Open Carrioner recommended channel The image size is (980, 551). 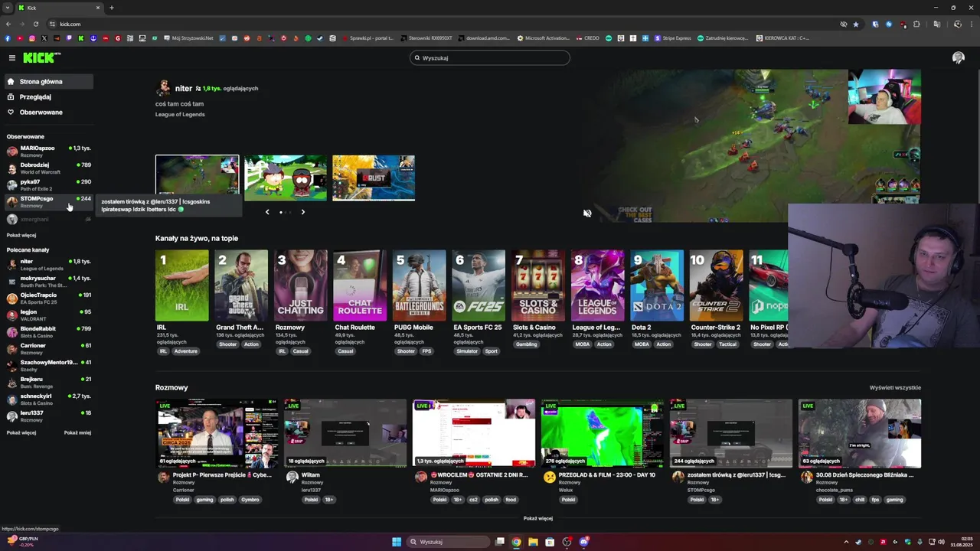47,348
